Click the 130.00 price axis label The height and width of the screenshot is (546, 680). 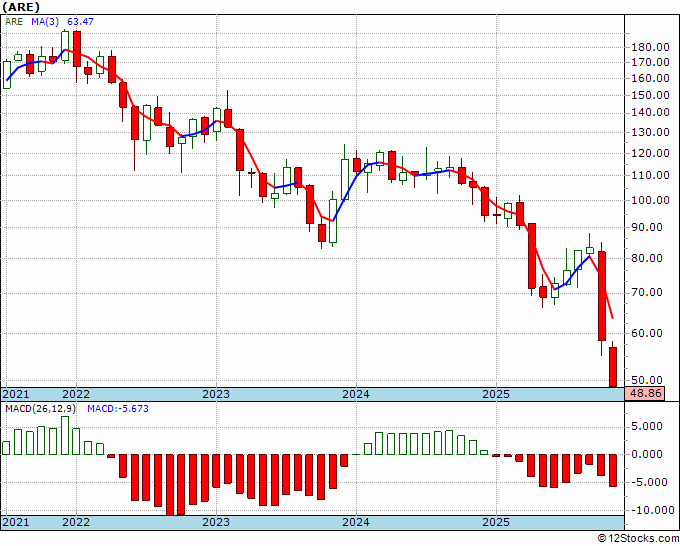(x=651, y=132)
